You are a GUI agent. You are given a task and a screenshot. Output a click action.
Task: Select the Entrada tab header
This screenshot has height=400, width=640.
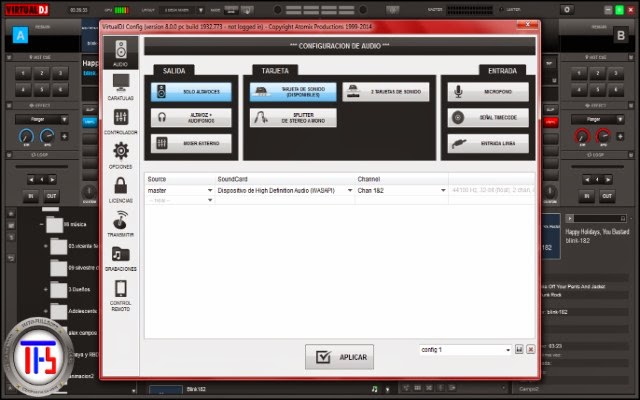tap(502, 71)
